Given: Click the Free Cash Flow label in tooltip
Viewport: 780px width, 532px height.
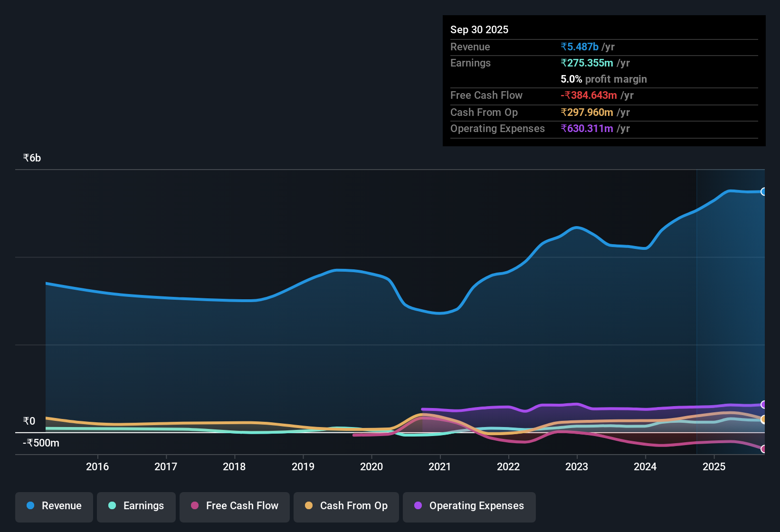Looking at the screenshot, I should 486,95.
